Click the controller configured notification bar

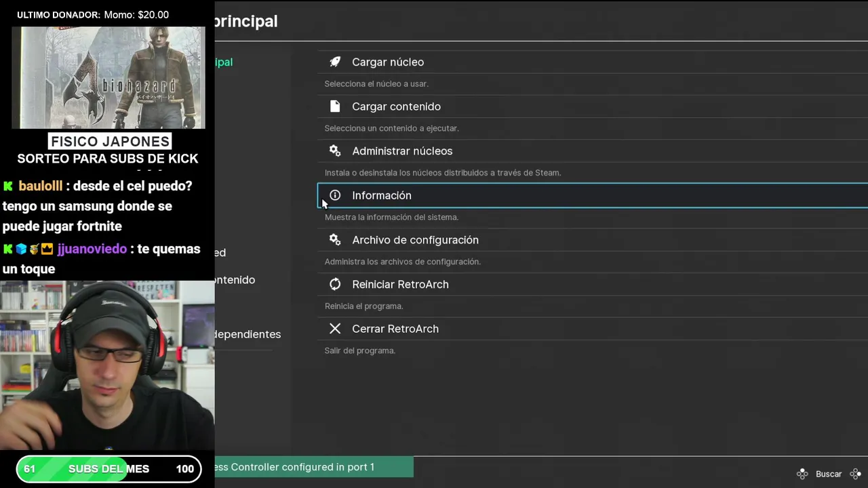click(314, 467)
